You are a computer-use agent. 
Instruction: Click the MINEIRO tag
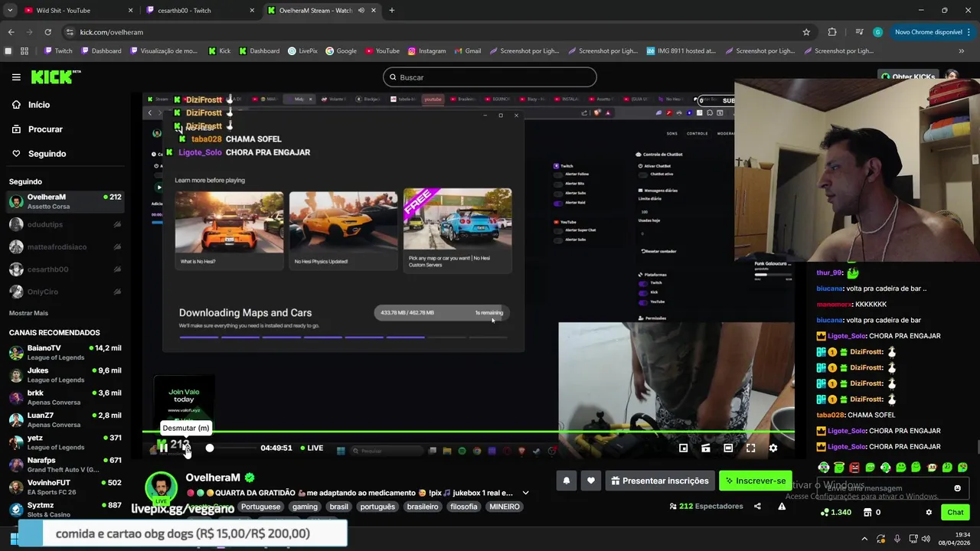pos(504,507)
